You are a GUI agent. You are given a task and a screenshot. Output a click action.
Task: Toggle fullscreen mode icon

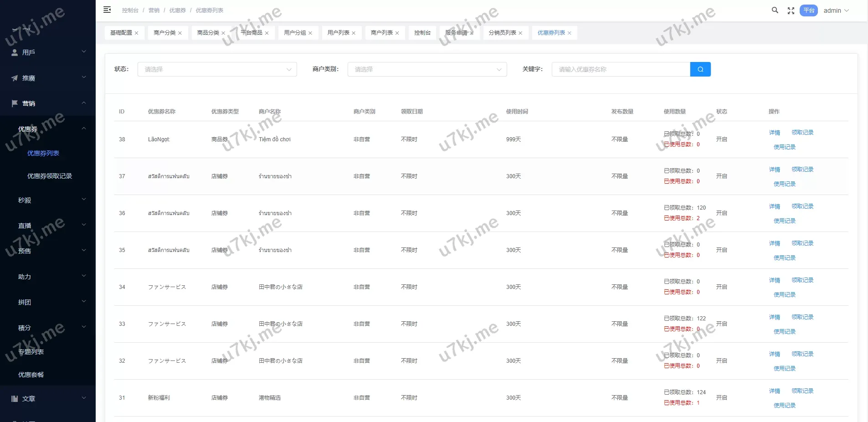[x=791, y=10]
